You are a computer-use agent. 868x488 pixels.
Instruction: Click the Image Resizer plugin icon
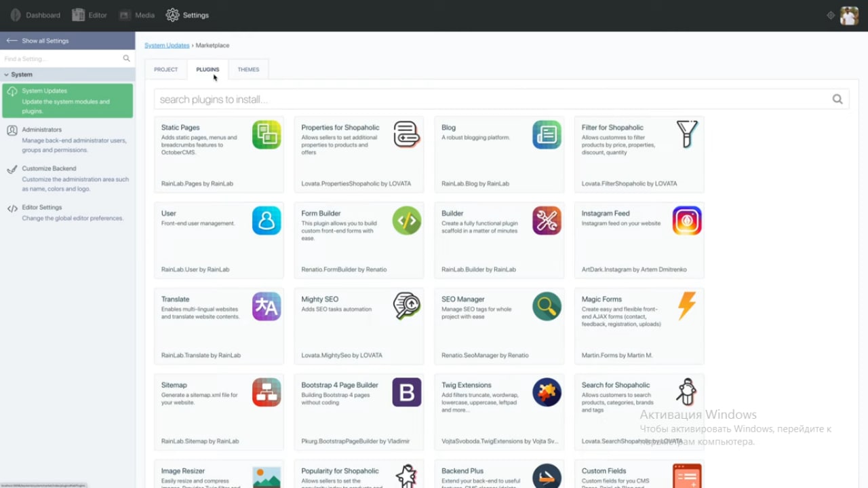coord(267,476)
